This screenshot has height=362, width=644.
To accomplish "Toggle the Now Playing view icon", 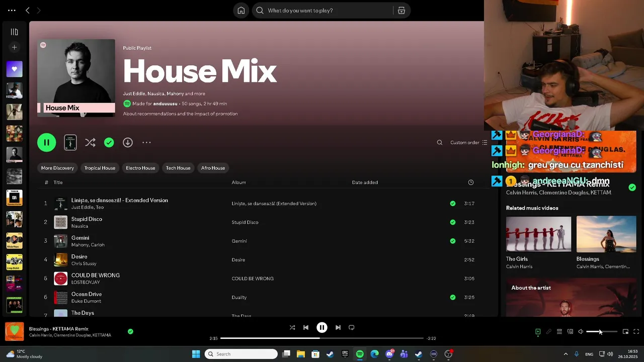I will tap(538, 332).
